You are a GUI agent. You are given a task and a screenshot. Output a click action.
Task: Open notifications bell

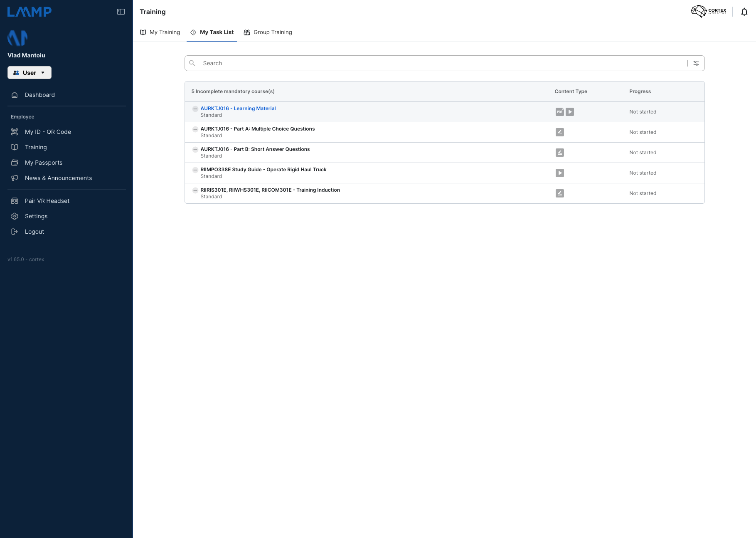[x=744, y=12]
